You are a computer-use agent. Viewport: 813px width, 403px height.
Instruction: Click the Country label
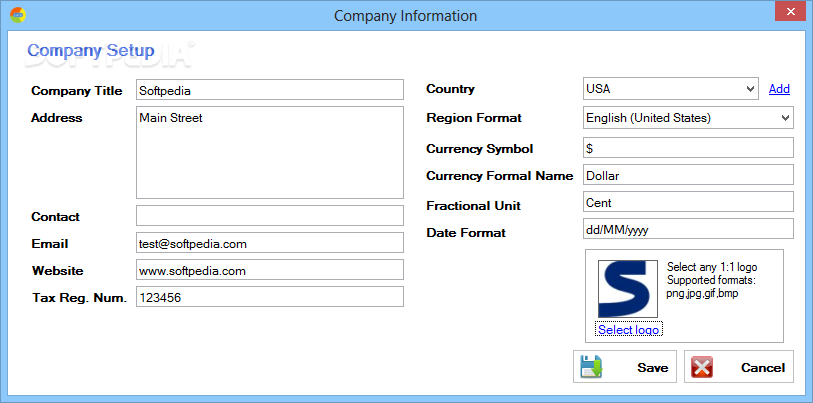(x=451, y=89)
